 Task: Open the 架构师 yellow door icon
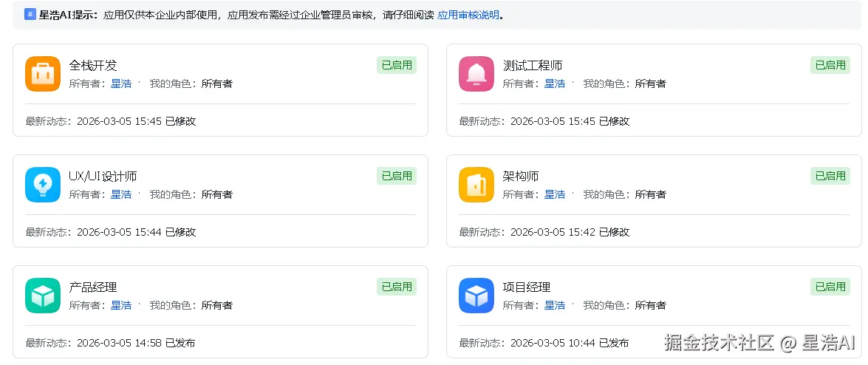pyautogui.click(x=476, y=185)
